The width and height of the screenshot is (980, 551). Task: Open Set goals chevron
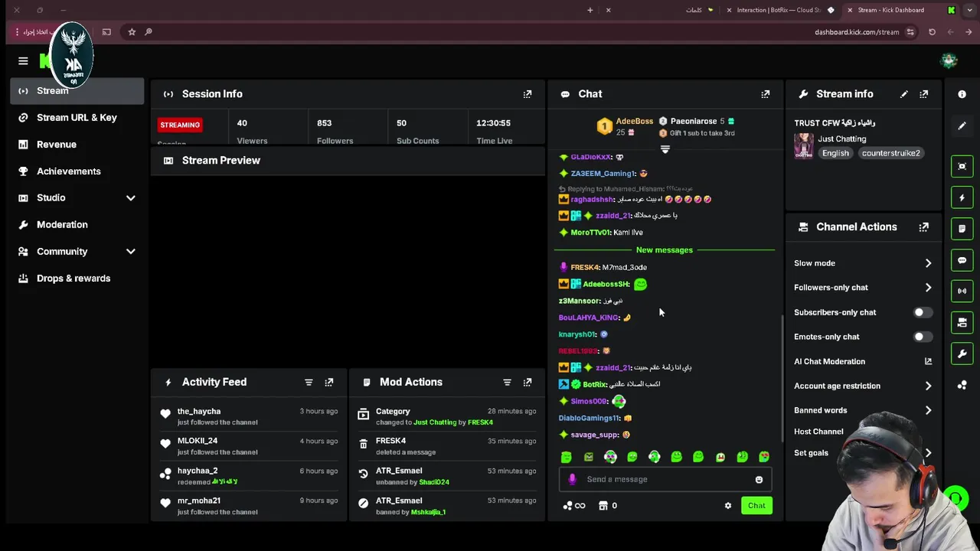(928, 453)
